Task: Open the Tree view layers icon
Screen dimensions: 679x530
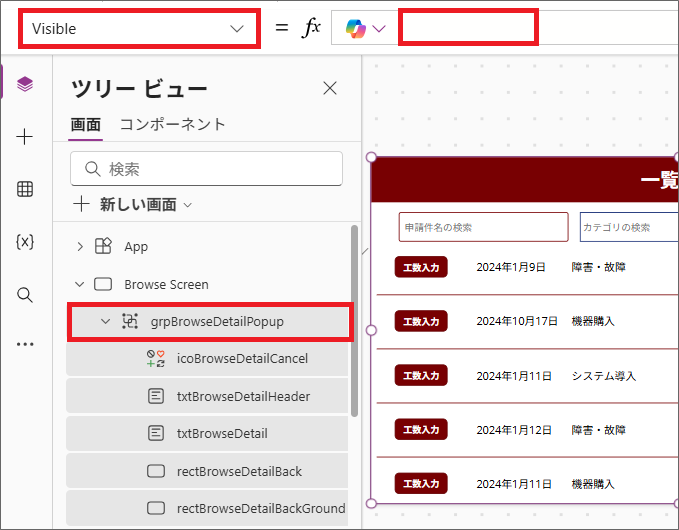Action: (25, 84)
